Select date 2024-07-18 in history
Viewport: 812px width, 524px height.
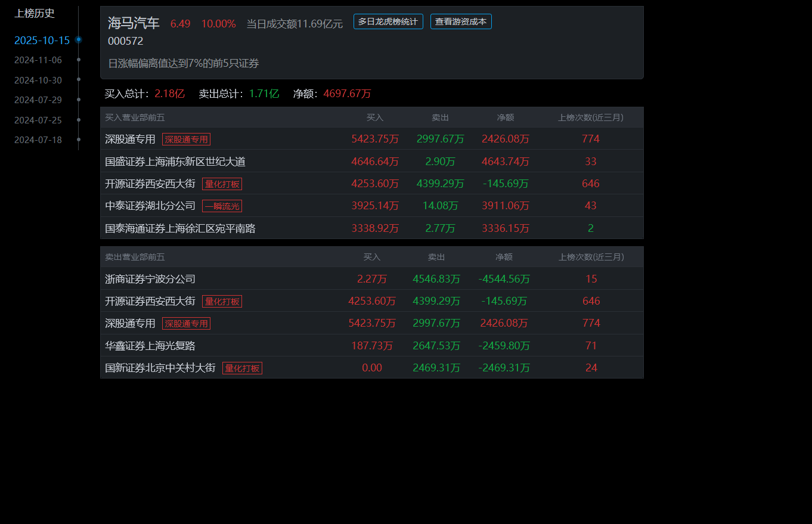(x=38, y=139)
